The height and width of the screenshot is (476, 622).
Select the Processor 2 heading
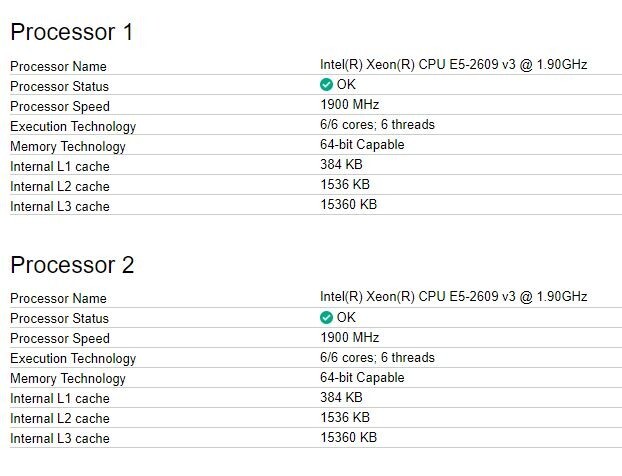click(x=72, y=265)
